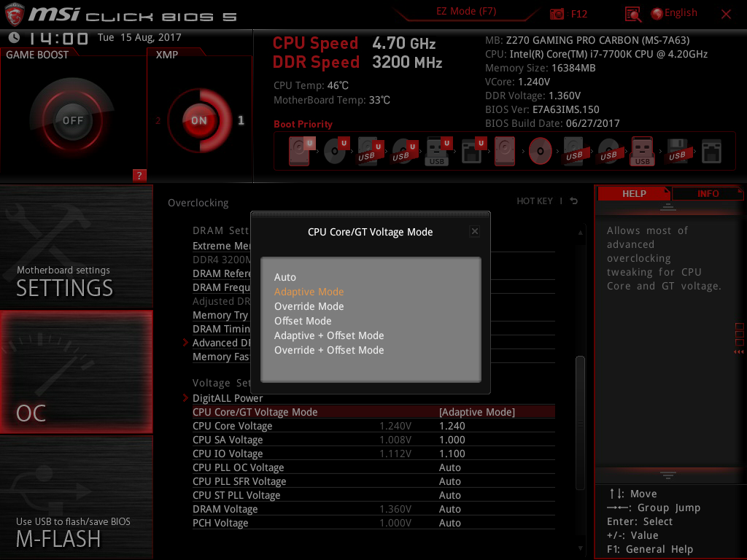The width and height of the screenshot is (747, 560).
Task: Select the last legacy network boot icon
Action: pyautogui.click(x=712, y=152)
